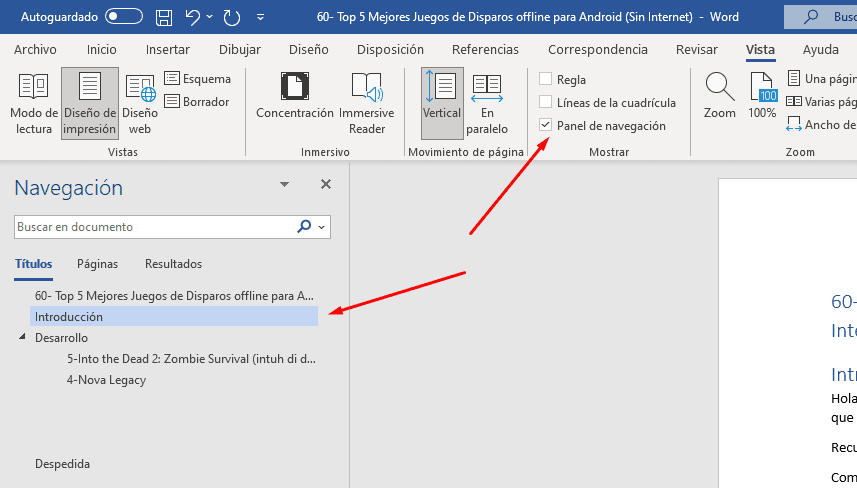Toggle the Autoguardado switch
Image resolution: width=857 pixels, height=488 pixels.
(x=124, y=16)
